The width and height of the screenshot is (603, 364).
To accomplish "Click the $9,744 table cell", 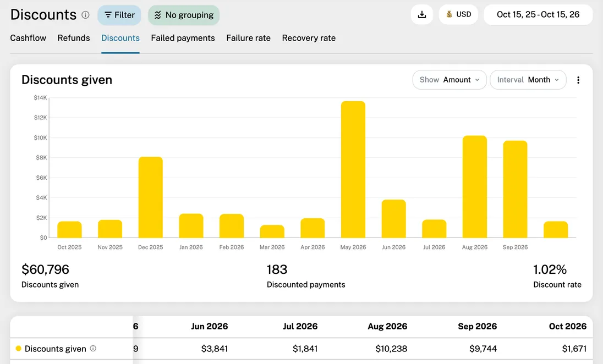I will pos(483,349).
